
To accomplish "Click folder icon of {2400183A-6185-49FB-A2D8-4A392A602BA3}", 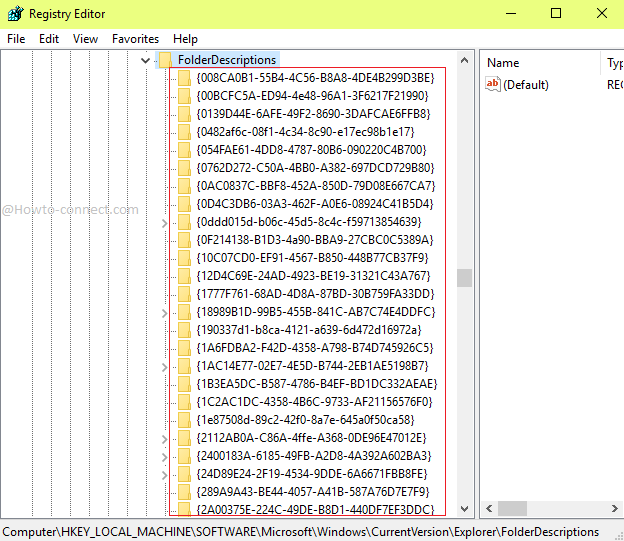I will pos(184,456).
